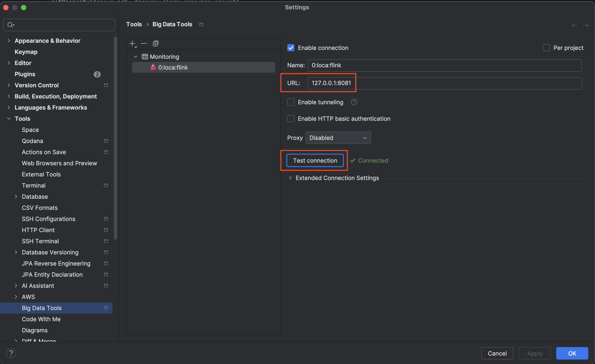The image size is (595, 364).
Task: Open the Proxy dropdown menu
Action: (338, 137)
